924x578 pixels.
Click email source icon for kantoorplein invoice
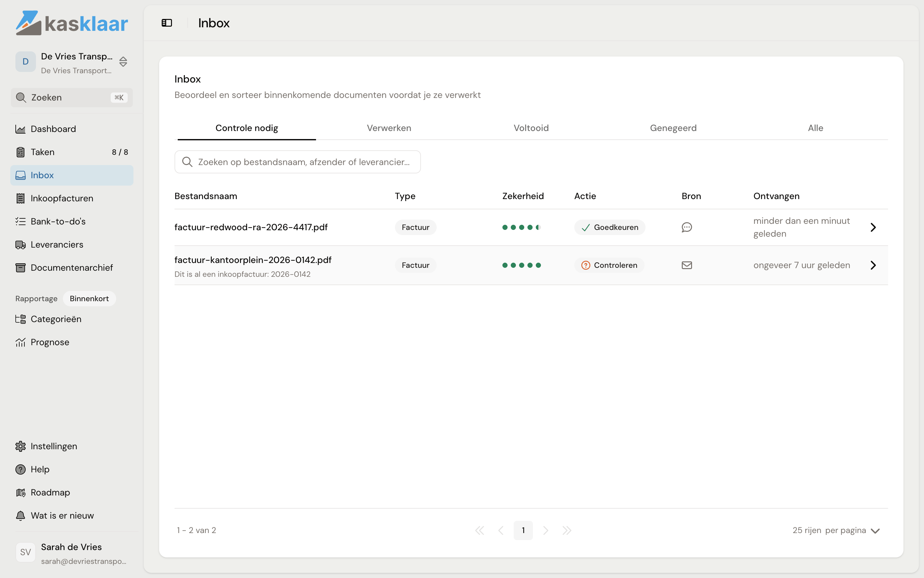[687, 265]
